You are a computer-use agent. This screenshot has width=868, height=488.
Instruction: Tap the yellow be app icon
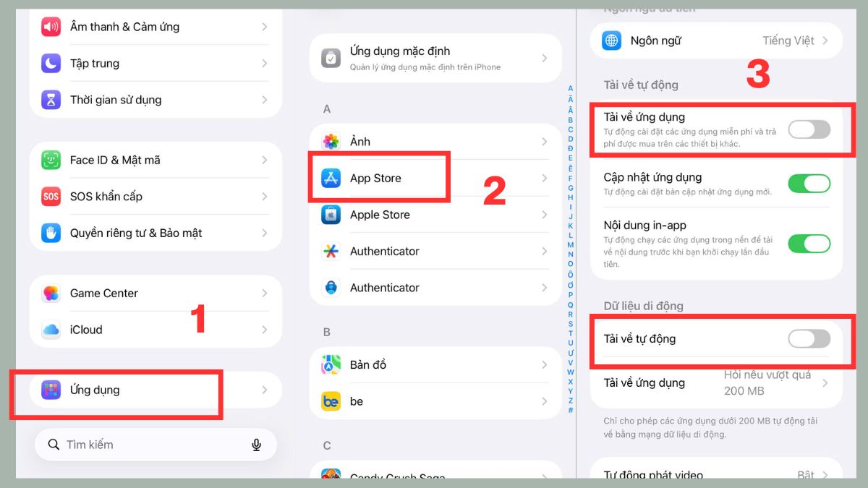pyautogui.click(x=331, y=401)
